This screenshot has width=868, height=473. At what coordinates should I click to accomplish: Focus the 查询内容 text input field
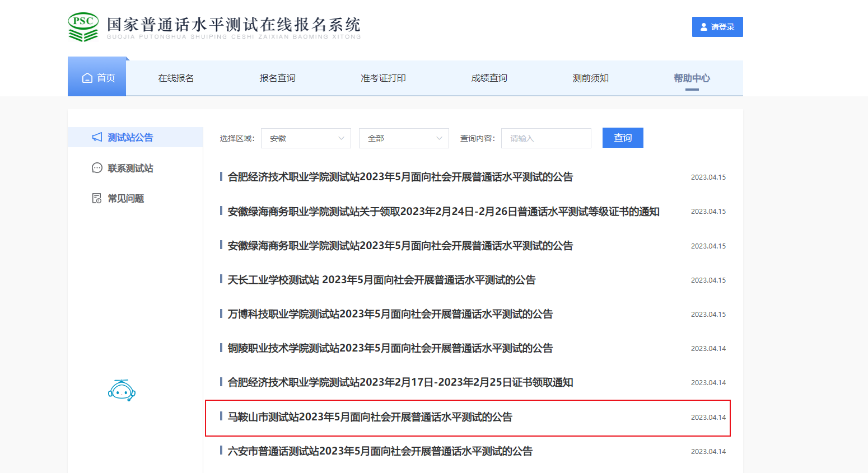point(546,138)
